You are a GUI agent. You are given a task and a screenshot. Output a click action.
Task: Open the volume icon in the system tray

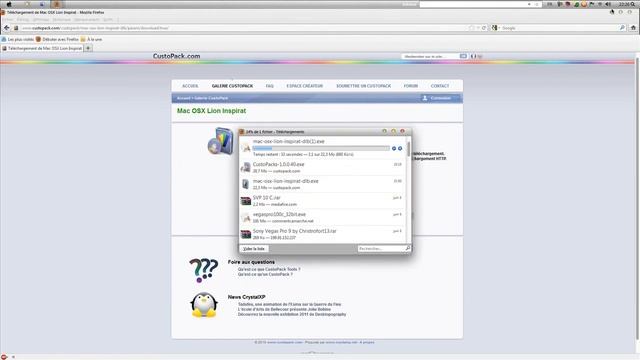(x=608, y=4)
